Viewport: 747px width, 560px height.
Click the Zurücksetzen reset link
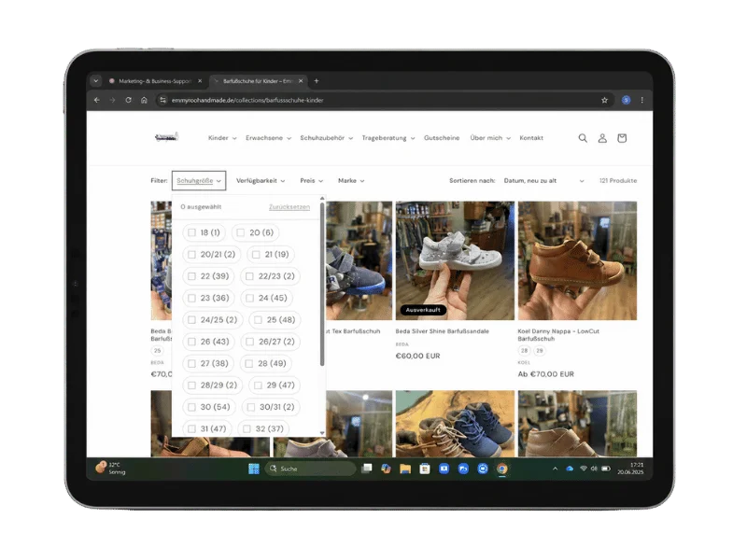tap(289, 207)
